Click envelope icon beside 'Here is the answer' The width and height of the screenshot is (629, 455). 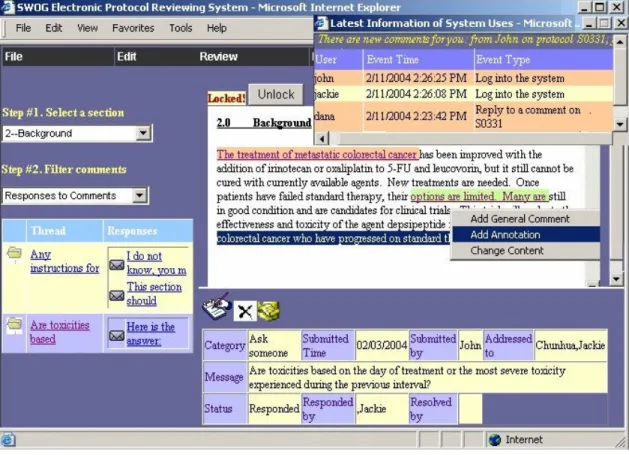(117, 335)
